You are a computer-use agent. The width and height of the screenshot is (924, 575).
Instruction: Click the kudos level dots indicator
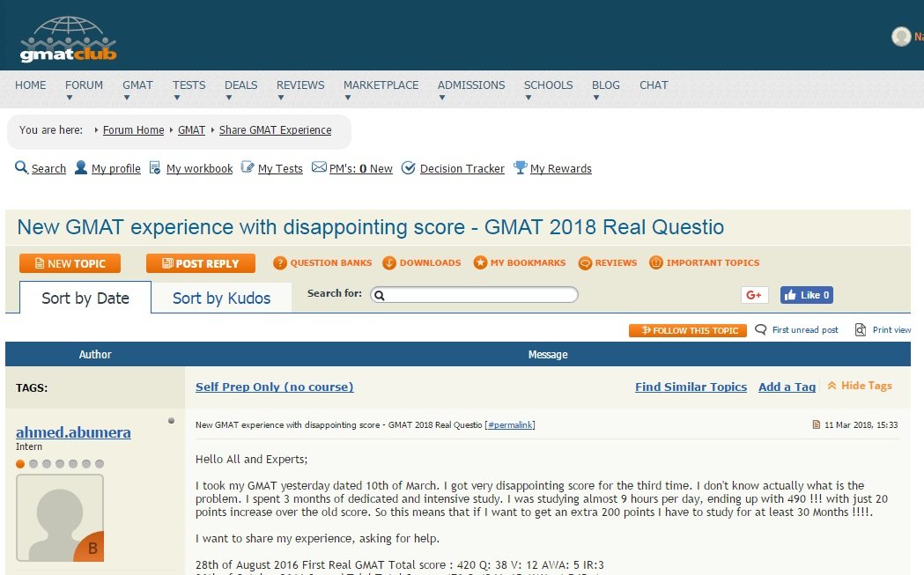click(60, 464)
